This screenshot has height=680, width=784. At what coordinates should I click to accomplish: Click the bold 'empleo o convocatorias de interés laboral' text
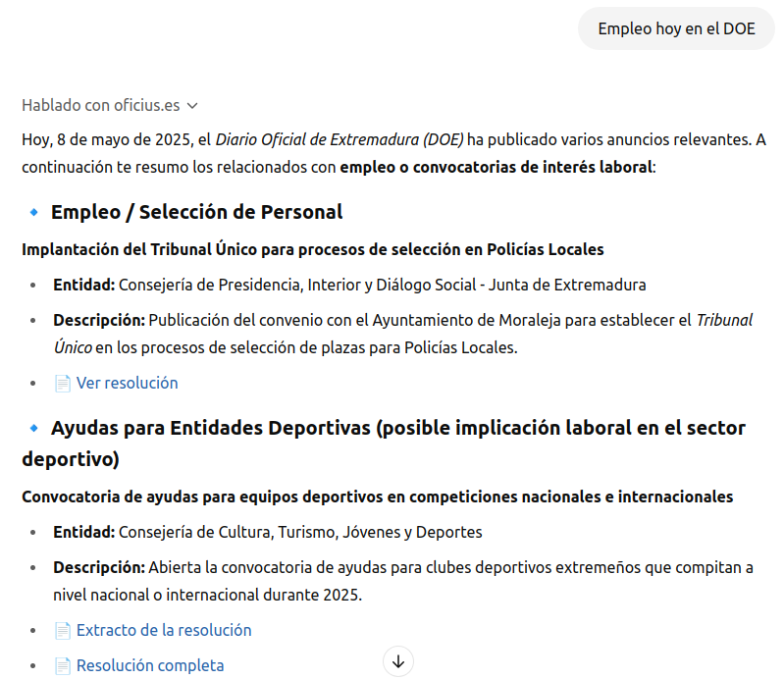496,167
